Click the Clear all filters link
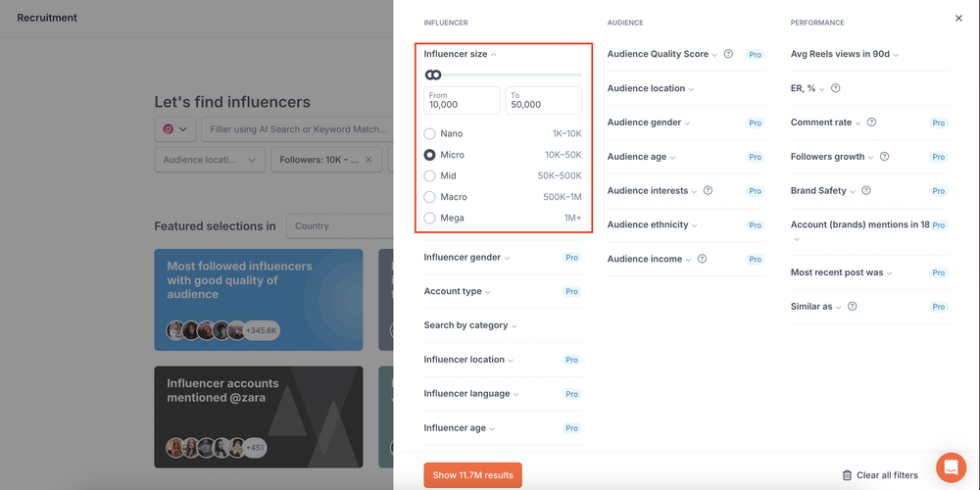 (887, 475)
